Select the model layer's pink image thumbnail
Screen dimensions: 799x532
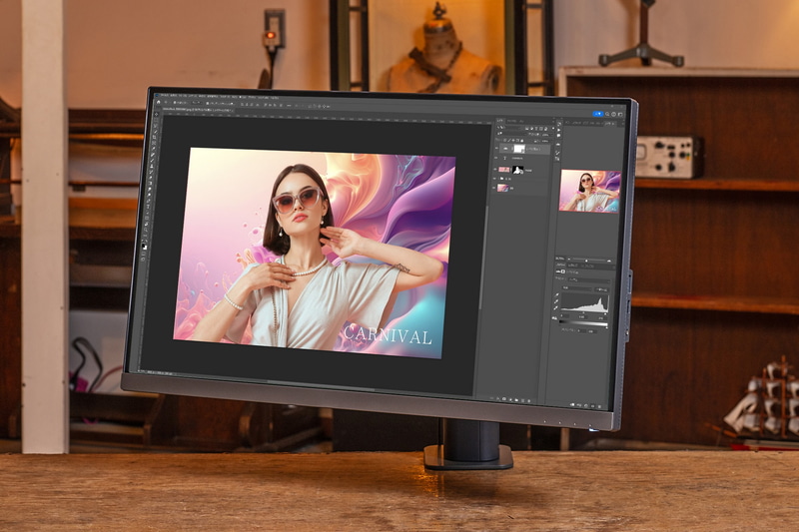[504, 170]
